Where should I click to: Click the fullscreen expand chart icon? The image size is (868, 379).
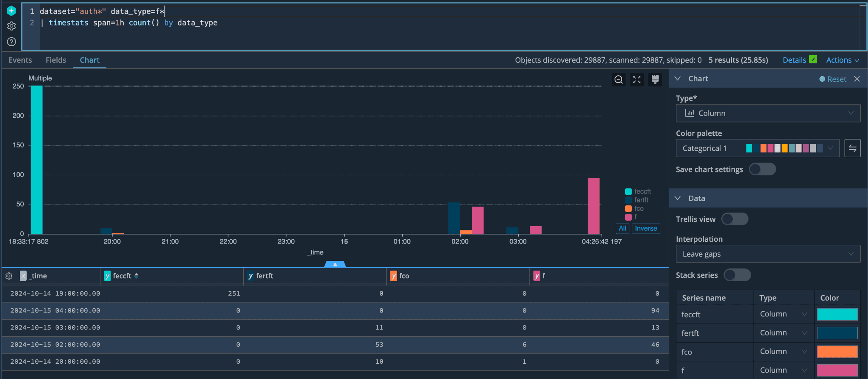(x=637, y=80)
